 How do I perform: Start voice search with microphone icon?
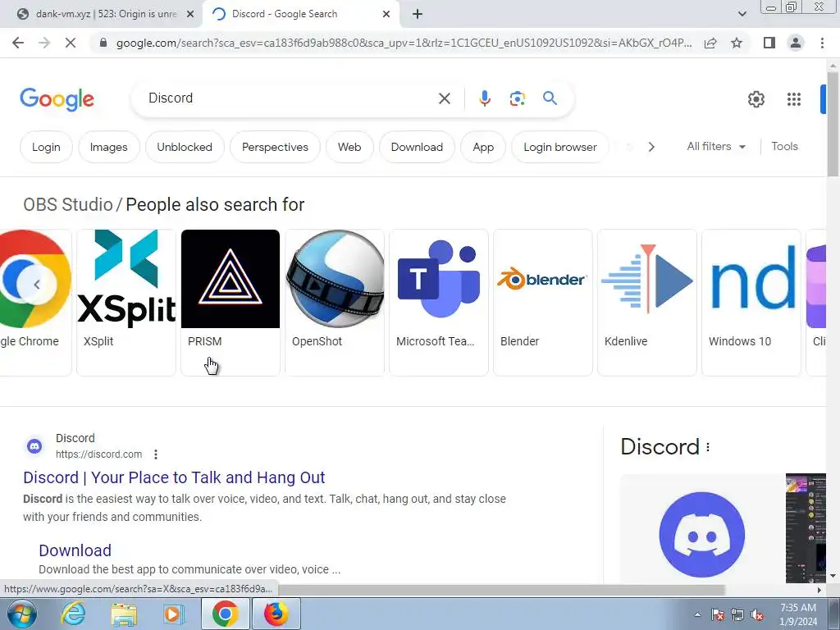[484, 98]
